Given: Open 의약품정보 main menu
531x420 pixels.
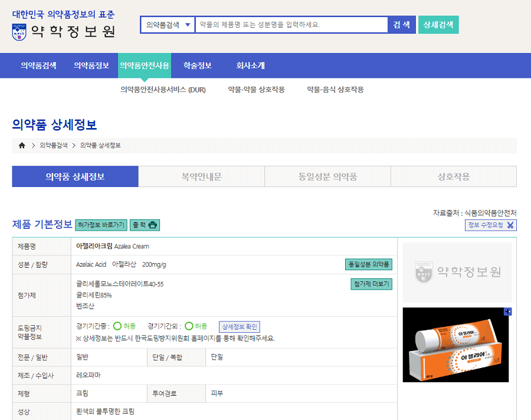Looking at the screenshot, I should (x=91, y=65).
